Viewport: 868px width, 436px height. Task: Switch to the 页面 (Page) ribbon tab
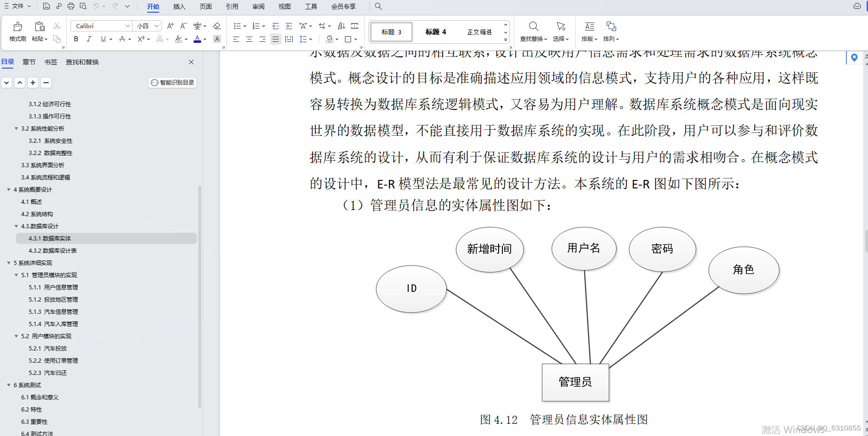click(x=205, y=7)
